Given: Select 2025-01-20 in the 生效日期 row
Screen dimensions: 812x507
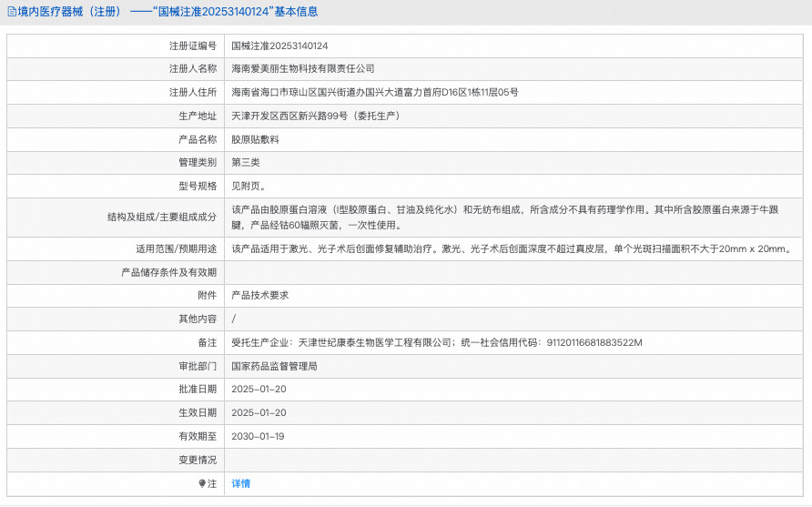Looking at the screenshot, I should pyautogui.click(x=259, y=412).
